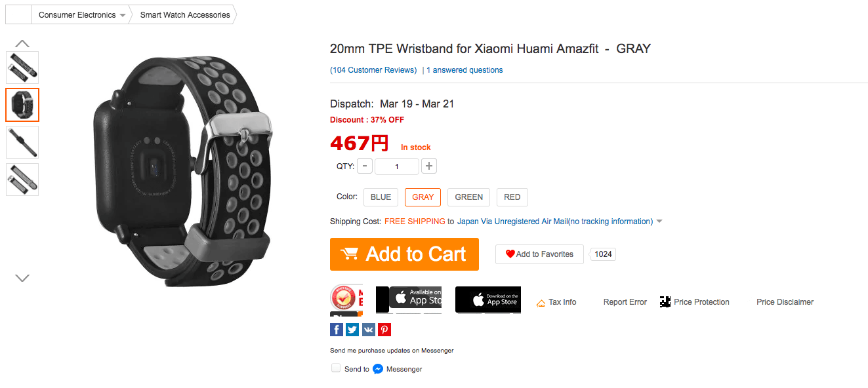The height and width of the screenshot is (388, 868).
Task: Share product via Twitter icon
Action: [352, 330]
